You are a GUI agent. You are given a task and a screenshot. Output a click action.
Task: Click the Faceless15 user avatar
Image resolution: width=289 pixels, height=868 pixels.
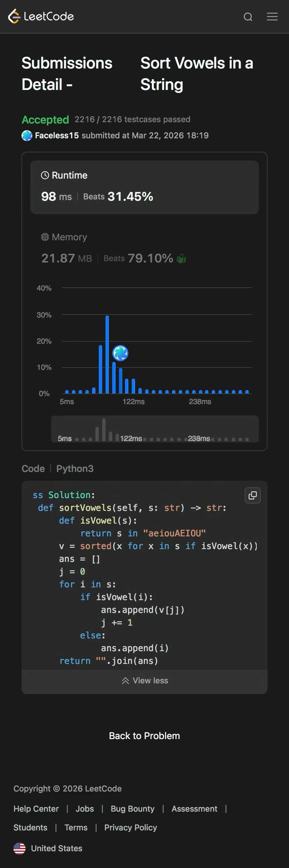27,136
